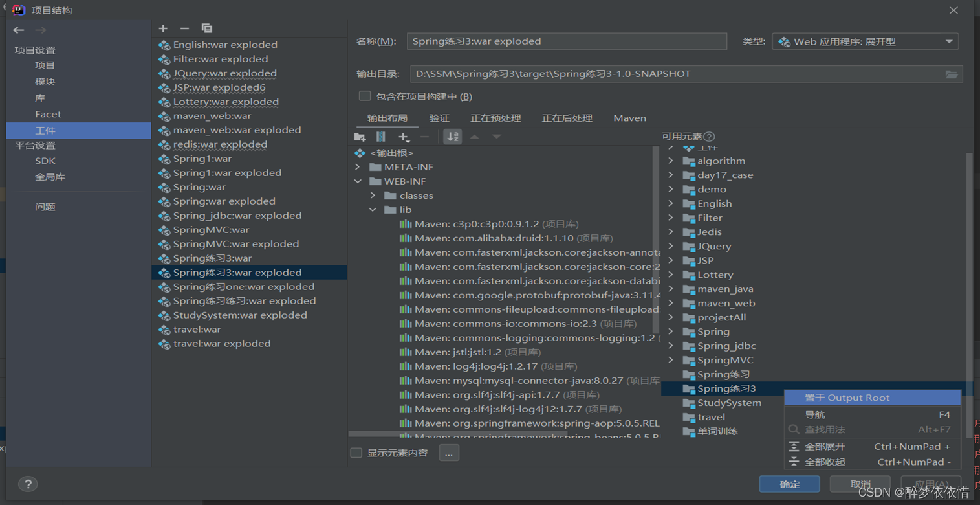Click the bottom-left help button
This screenshot has height=505, width=980.
tap(28, 484)
